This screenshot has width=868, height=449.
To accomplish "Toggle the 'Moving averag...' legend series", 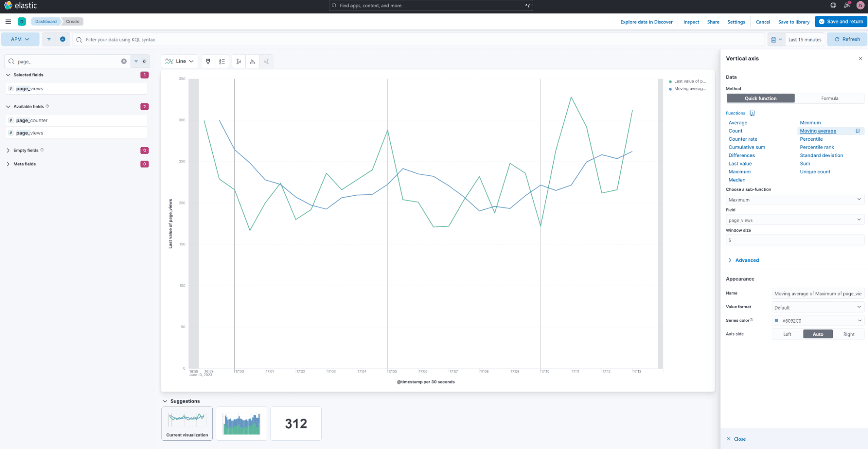I will (687, 89).
